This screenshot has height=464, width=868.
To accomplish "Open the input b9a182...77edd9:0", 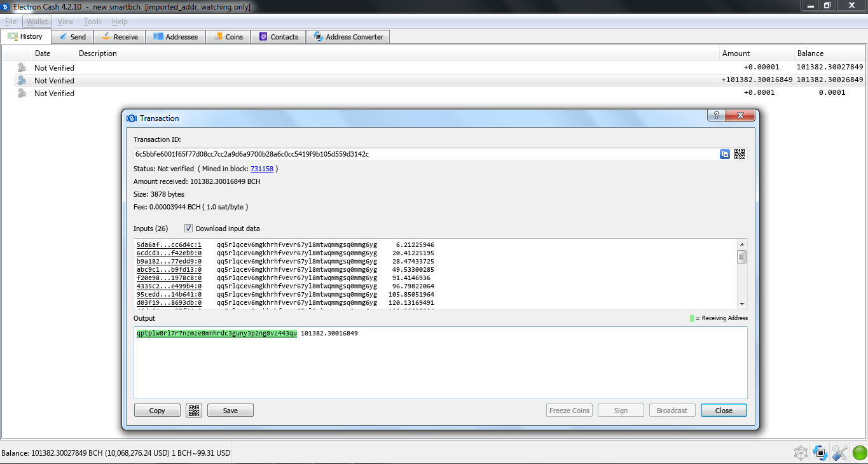I will point(169,261).
